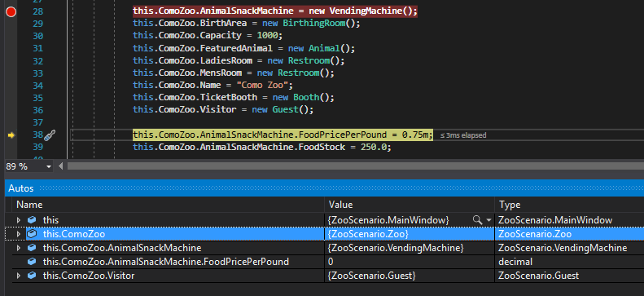Click the '≤ 3ms elapsed' PerfTip

click(x=463, y=135)
